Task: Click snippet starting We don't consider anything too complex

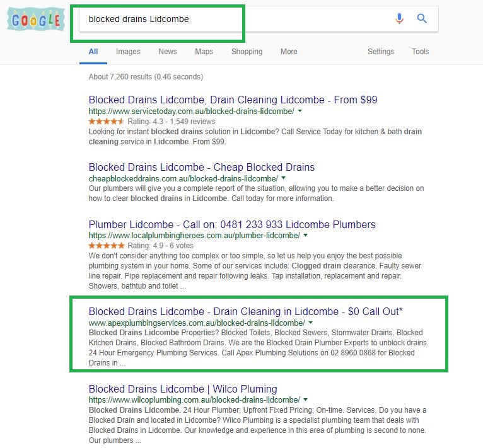Action: 255,271
